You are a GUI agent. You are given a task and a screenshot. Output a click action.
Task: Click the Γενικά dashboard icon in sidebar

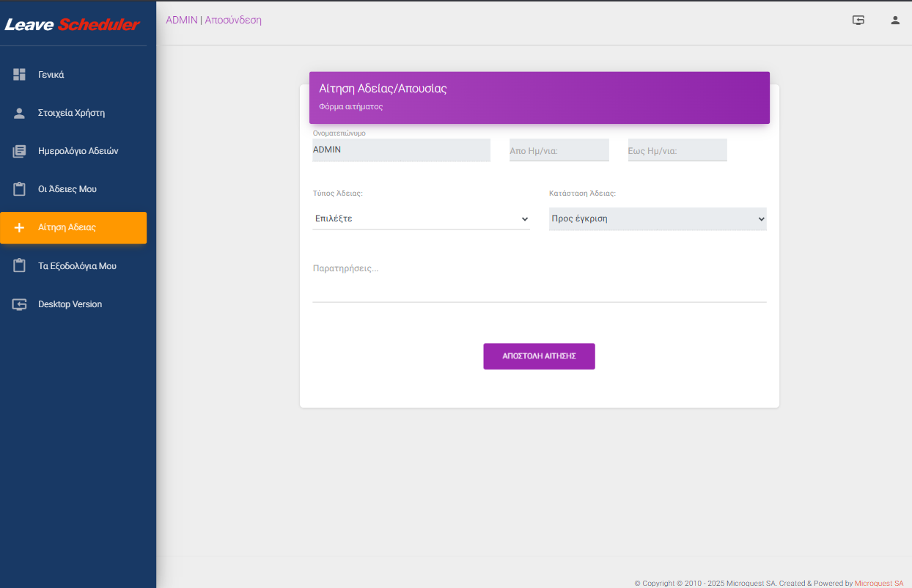(x=20, y=75)
